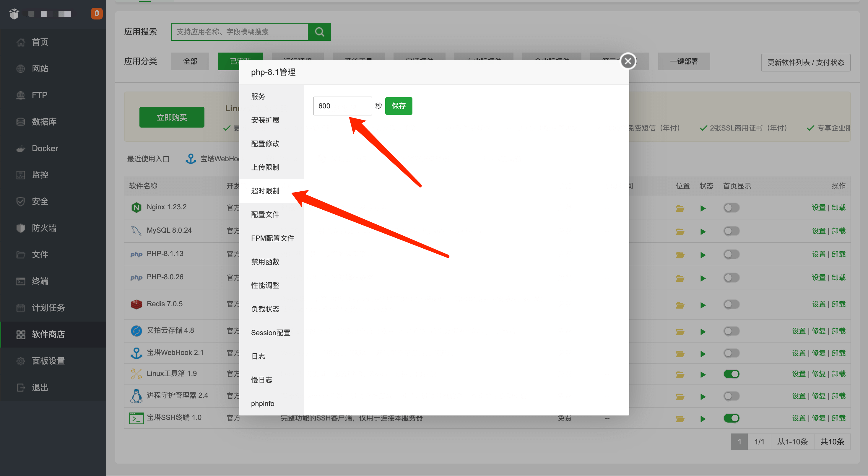Click the 立即购买 buy now button
The width and height of the screenshot is (868, 476).
coord(172,117)
